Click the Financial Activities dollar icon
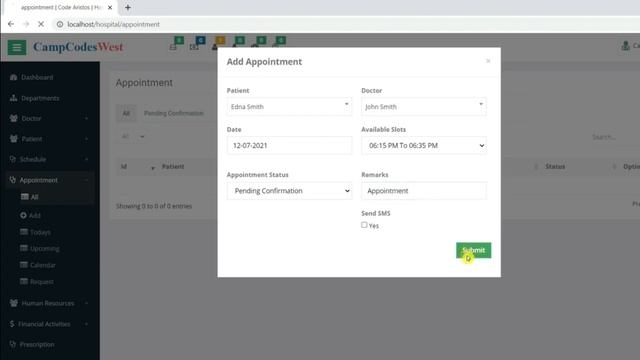The image size is (640, 360). (12, 324)
